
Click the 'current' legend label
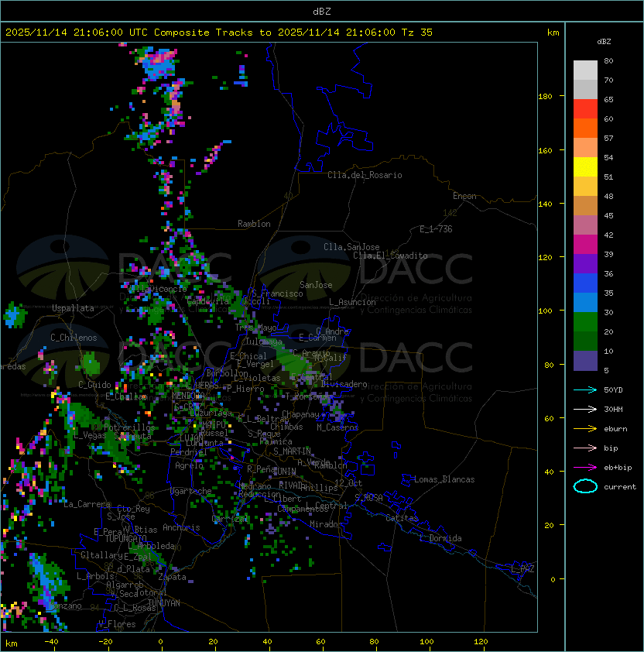(x=620, y=487)
